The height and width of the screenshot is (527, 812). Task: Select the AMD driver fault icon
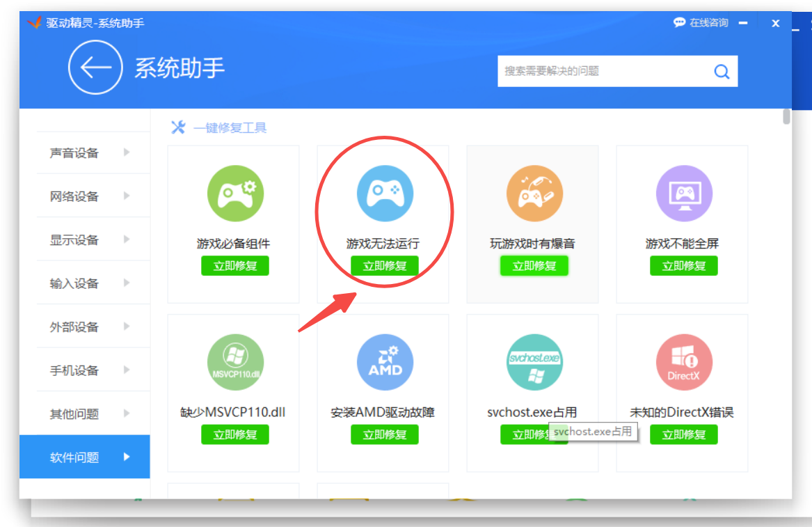point(385,362)
